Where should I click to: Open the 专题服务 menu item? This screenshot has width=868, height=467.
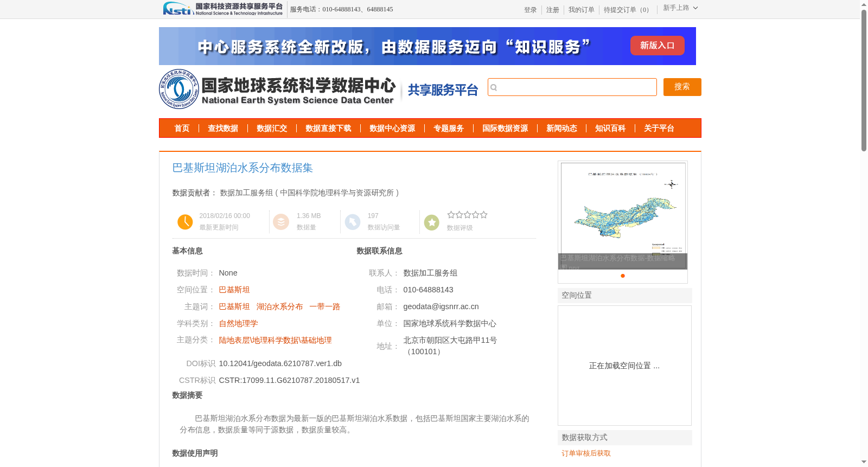pyautogui.click(x=449, y=129)
